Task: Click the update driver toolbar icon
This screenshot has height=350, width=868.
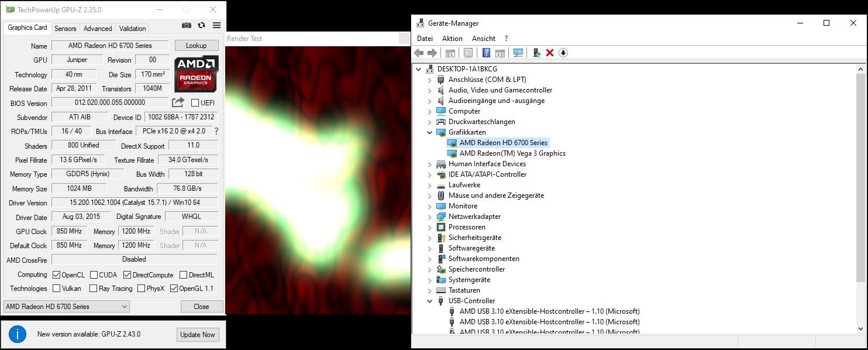Action: coord(536,53)
